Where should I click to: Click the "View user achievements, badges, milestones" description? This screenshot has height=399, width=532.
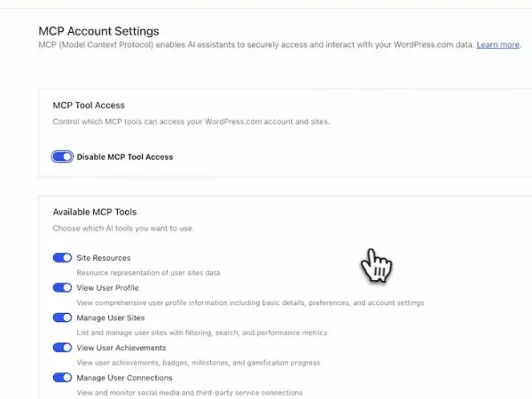point(199,363)
